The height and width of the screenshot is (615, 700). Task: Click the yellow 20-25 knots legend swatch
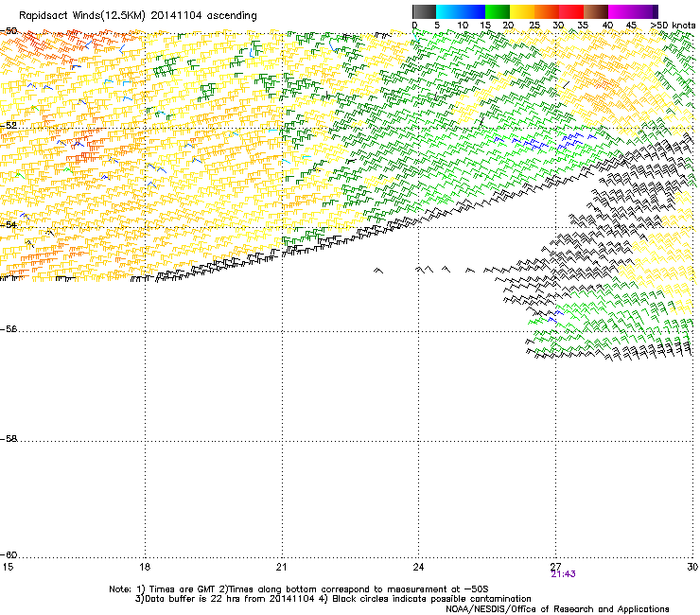[x=522, y=11]
